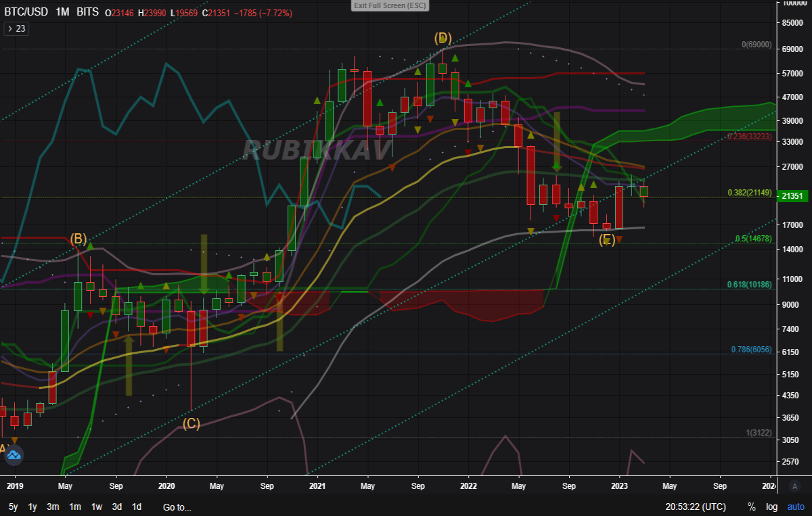The width and height of the screenshot is (812, 516).
Task: Click the orange (D) wave label marker
Action: coord(443,37)
